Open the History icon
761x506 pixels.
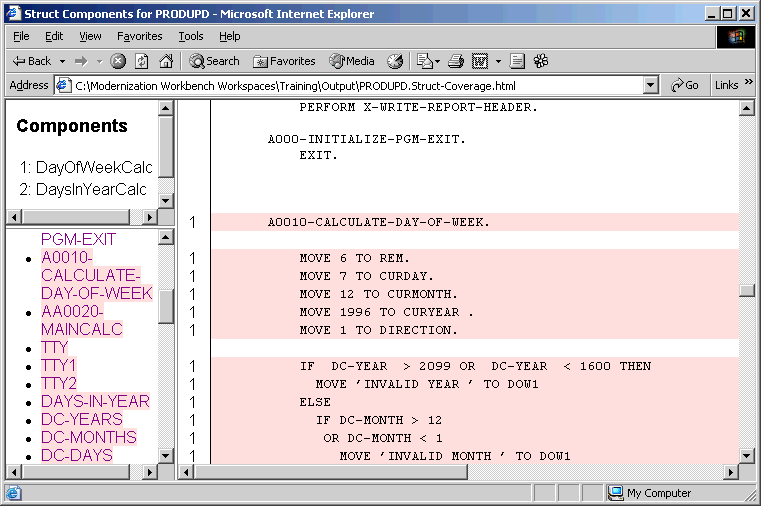(x=395, y=61)
